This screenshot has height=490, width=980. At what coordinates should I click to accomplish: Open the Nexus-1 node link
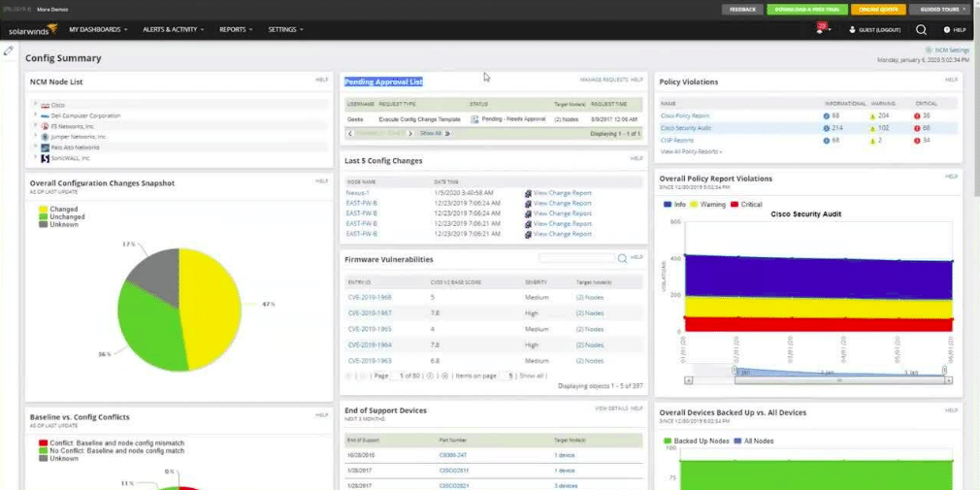357,193
